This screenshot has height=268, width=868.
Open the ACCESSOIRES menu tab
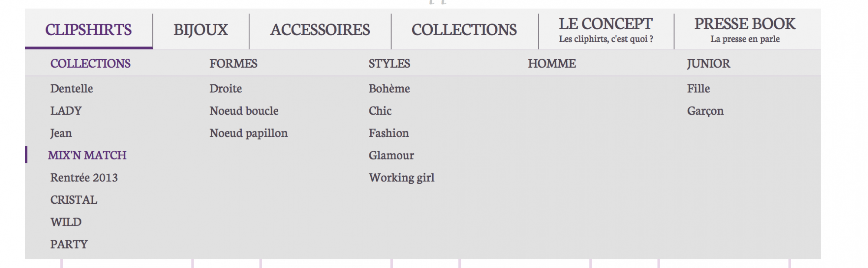tap(320, 30)
